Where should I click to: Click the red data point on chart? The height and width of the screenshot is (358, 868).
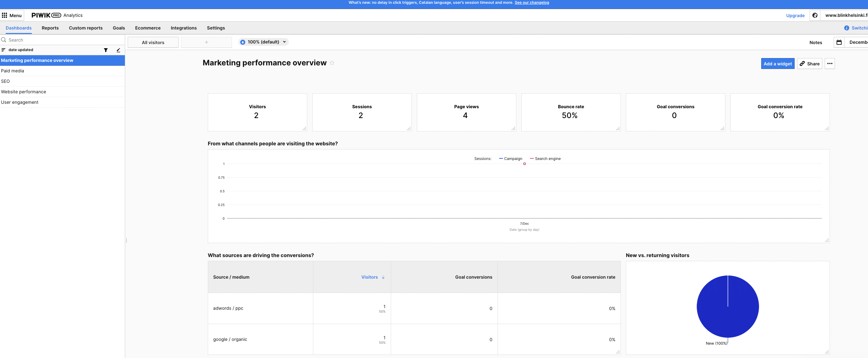524,164
